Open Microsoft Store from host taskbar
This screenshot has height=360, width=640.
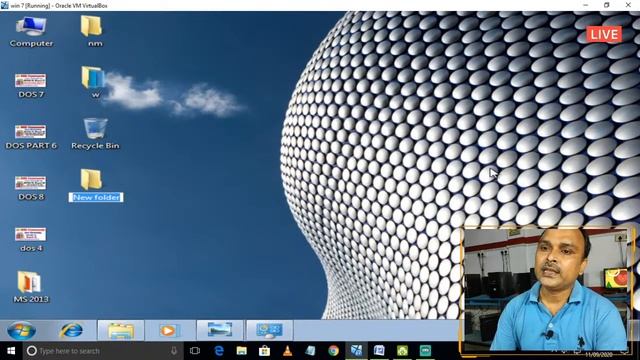264,351
